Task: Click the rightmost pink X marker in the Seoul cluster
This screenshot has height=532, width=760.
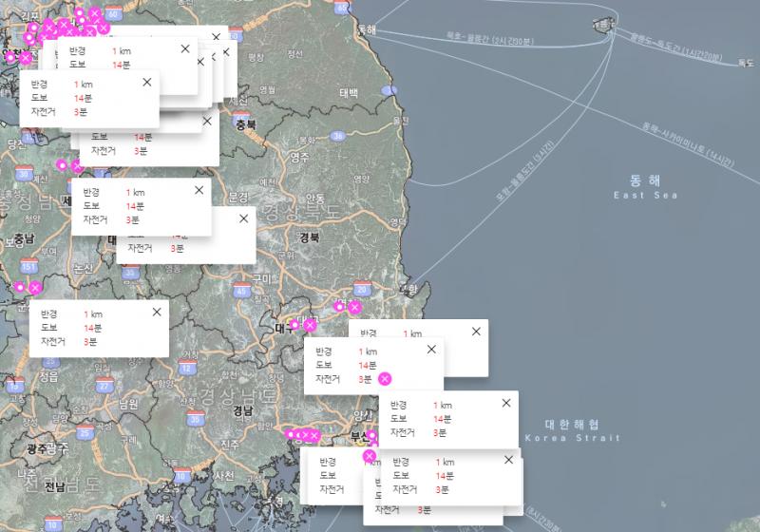Action: (104, 28)
